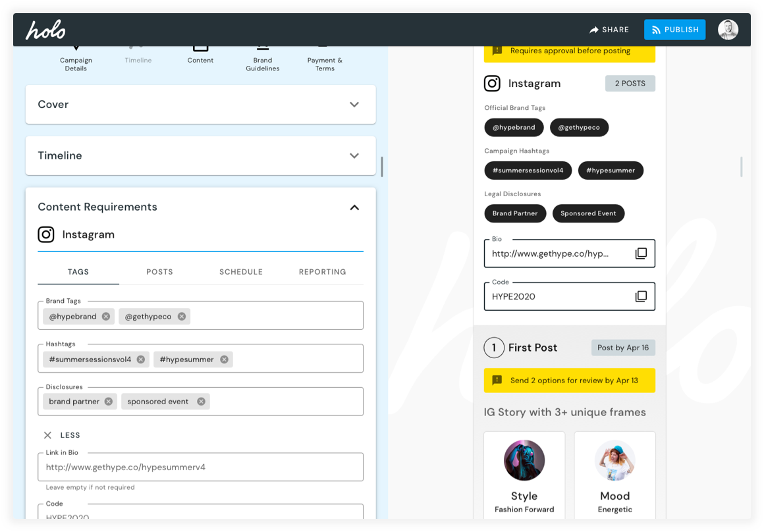Image resolution: width=764 pixels, height=532 pixels.
Task: Expand the Cover section
Action: 354,105
